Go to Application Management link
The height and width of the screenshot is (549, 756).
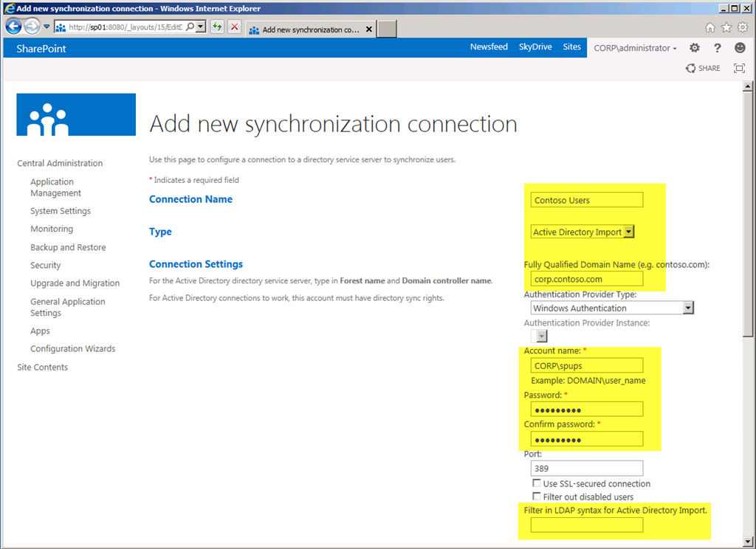click(55, 187)
